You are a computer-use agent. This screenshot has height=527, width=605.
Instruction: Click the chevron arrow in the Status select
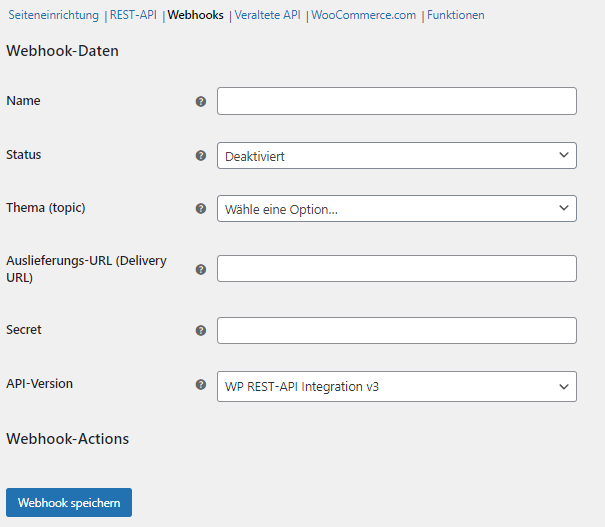coord(564,155)
